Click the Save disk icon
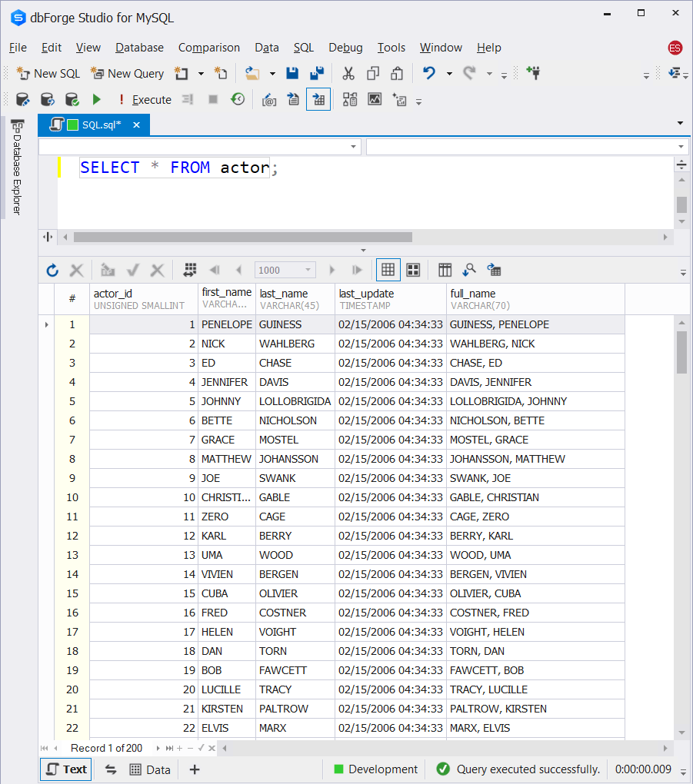Viewport: 693px width, 784px height. (x=292, y=74)
